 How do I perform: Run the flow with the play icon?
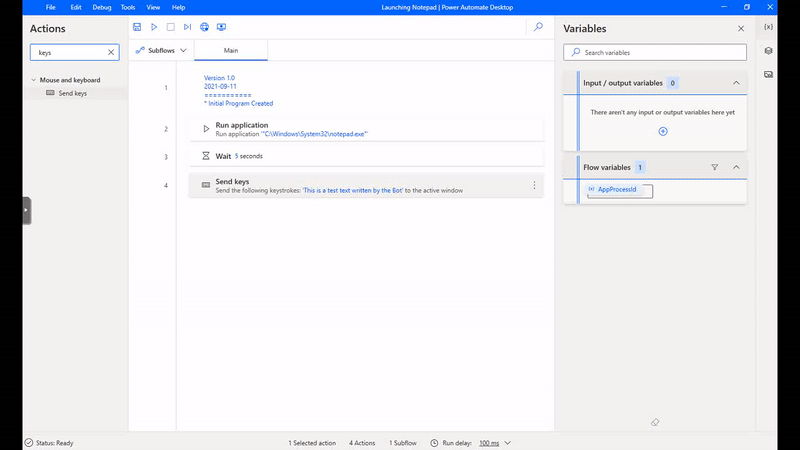pyautogui.click(x=154, y=27)
